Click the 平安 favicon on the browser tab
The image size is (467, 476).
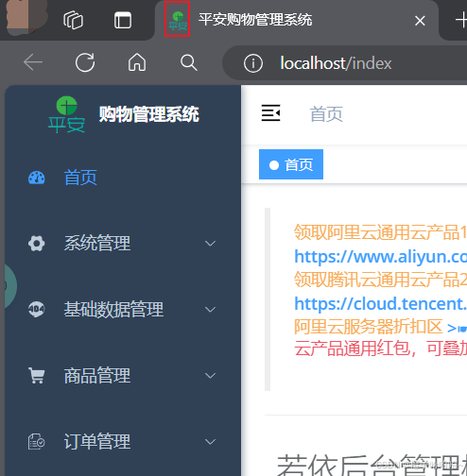tap(178, 20)
